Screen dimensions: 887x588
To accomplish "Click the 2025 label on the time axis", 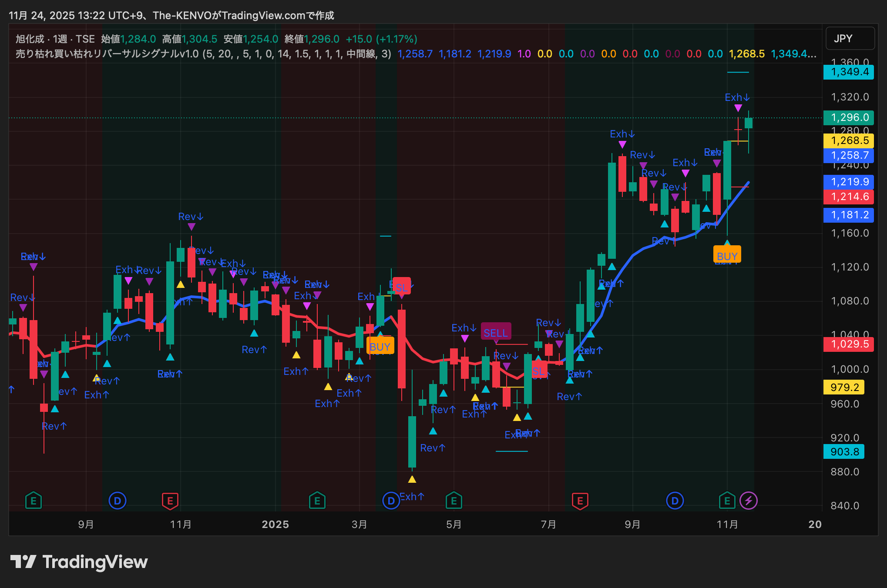I will [275, 524].
